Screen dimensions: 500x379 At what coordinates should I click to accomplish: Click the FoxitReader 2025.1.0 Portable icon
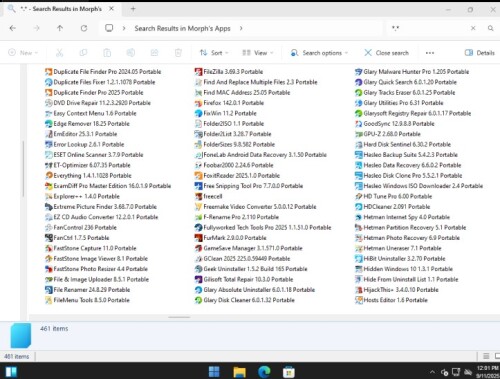click(x=198, y=176)
